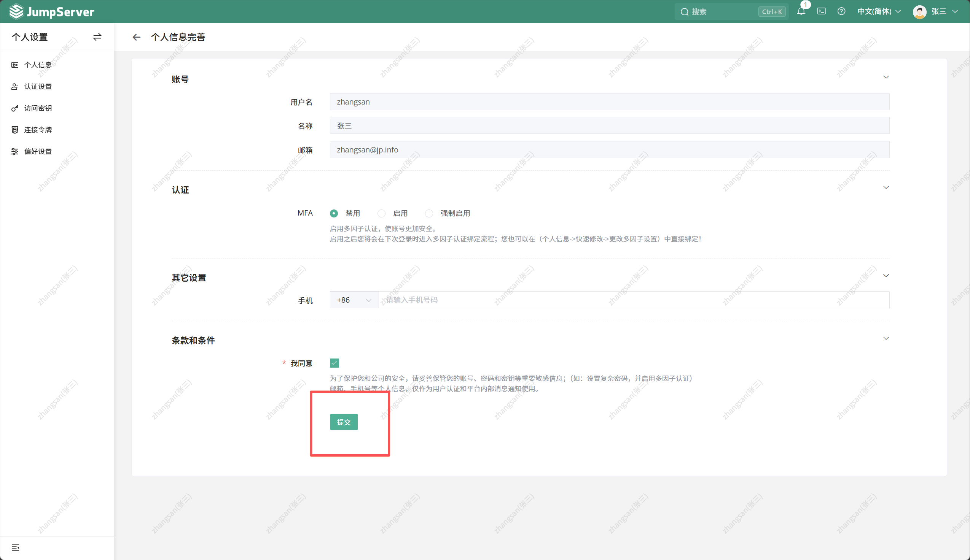
Task: Click the help question mark icon
Action: point(841,11)
